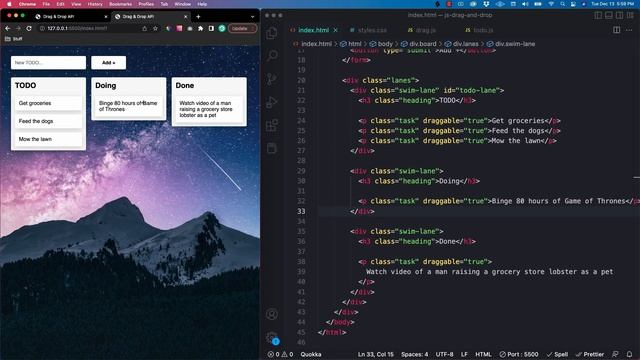Toggle VS Code primary side bar layout
The image size is (640, 360).
[x=598, y=15]
